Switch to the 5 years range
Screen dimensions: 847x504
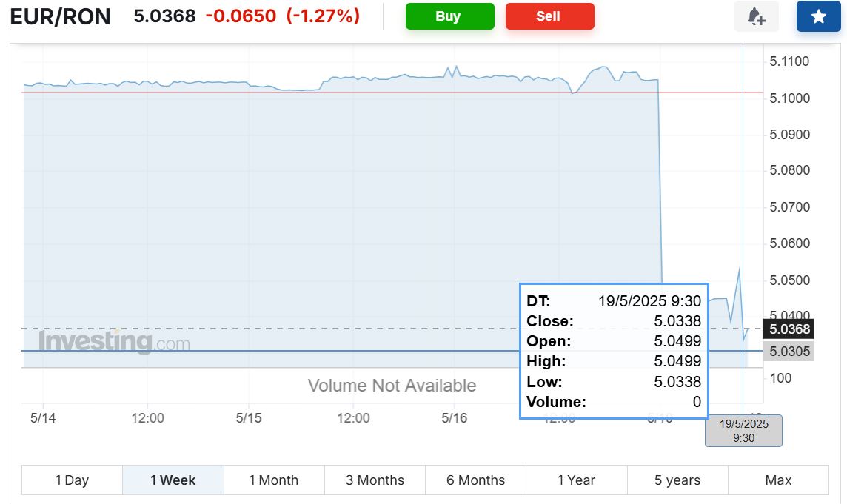click(677, 480)
